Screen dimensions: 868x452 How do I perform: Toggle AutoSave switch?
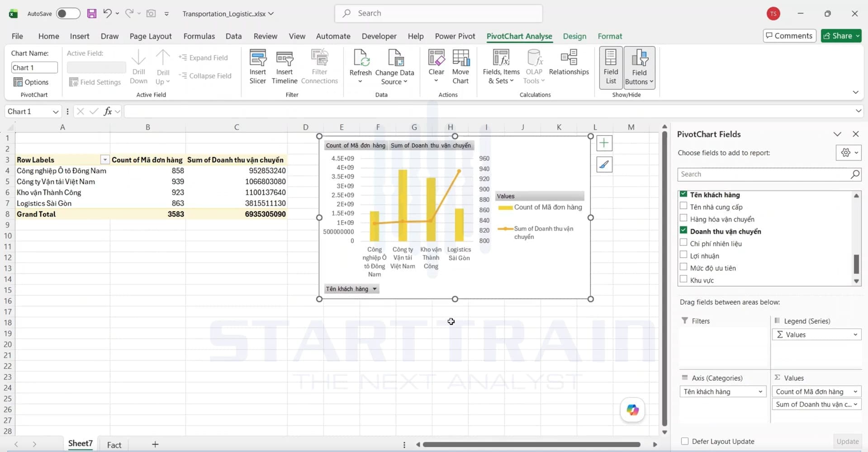[68, 14]
